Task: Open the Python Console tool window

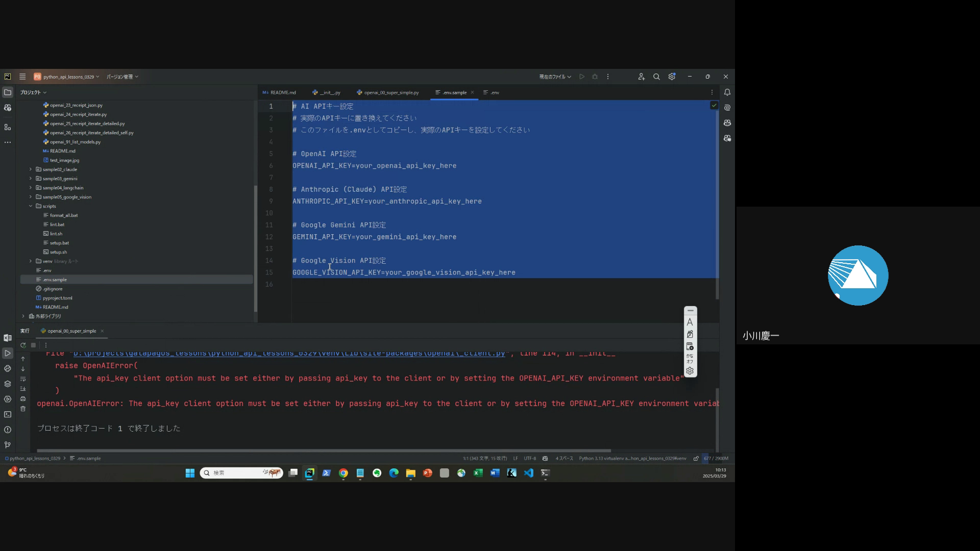Action: tap(8, 368)
